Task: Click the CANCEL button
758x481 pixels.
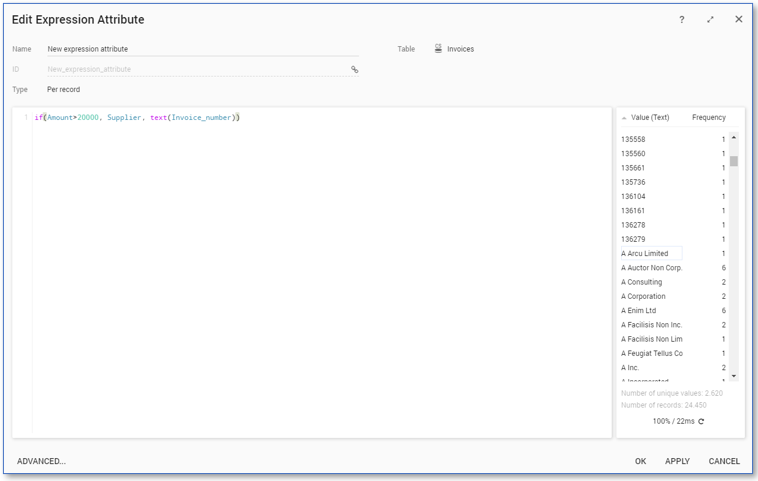Action: [724, 461]
